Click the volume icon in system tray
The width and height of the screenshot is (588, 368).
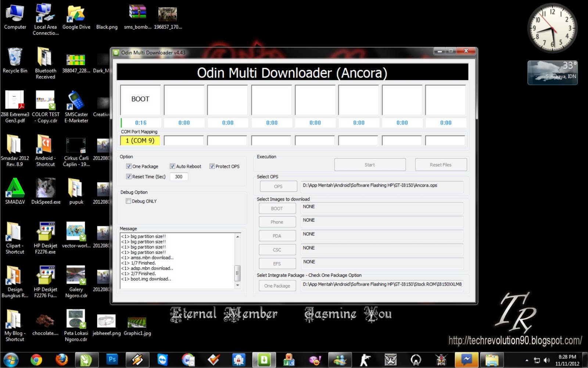click(546, 360)
